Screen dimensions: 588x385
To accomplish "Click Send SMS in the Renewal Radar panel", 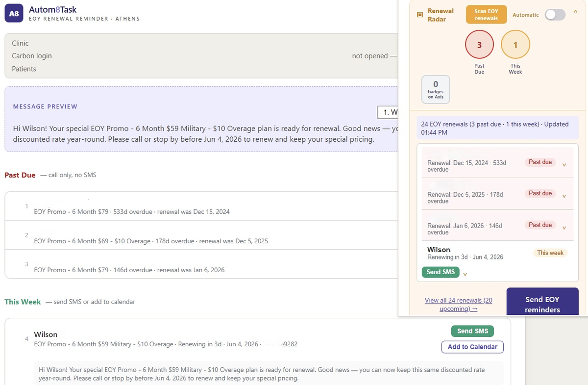I will [x=441, y=272].
